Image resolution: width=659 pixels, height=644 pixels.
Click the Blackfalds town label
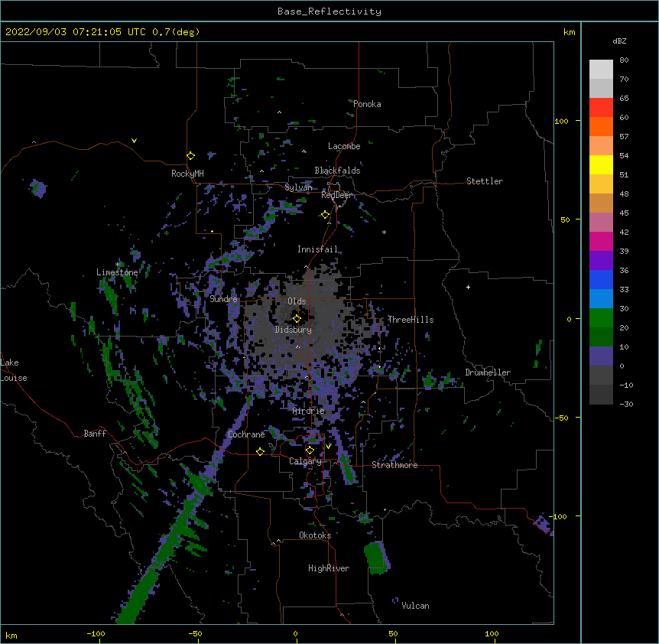pyautogui.click(x=337, y=171)
